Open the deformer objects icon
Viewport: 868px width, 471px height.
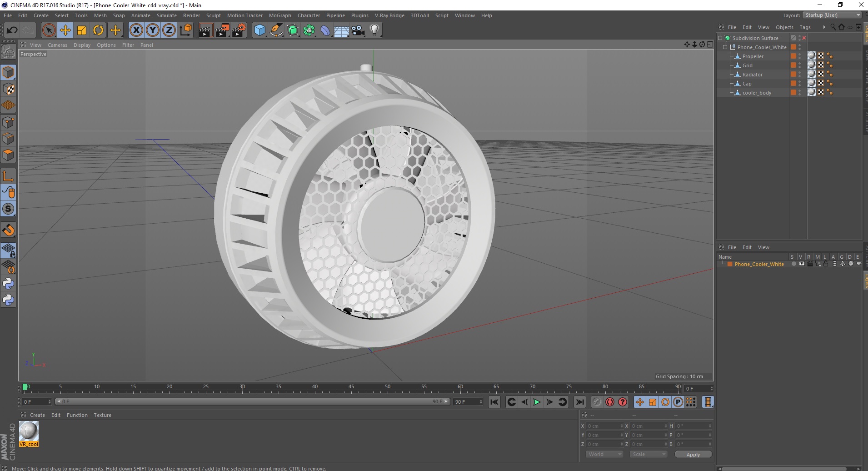click(x=325, y=30)
